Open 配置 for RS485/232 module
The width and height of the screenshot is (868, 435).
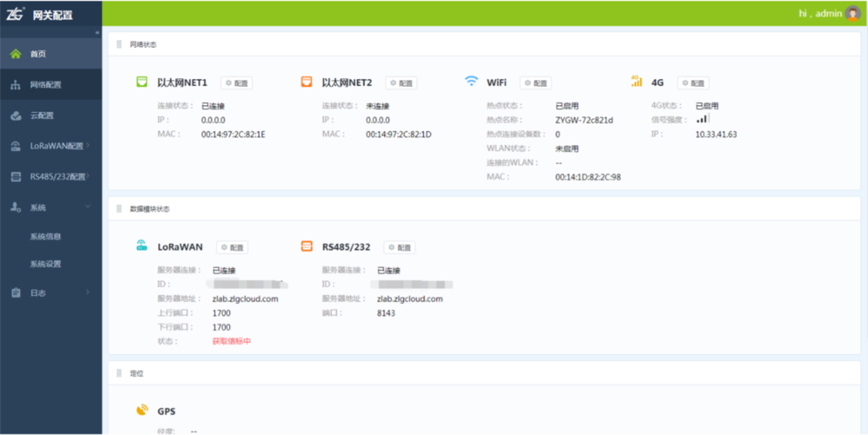(x=400, y=247)
